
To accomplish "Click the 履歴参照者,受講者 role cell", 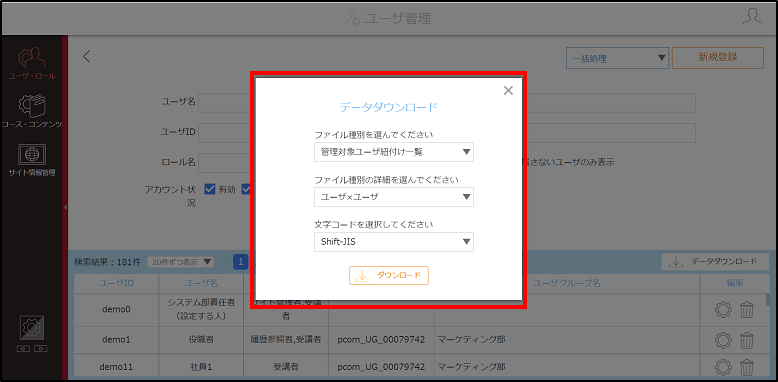I will pos(285,340).
